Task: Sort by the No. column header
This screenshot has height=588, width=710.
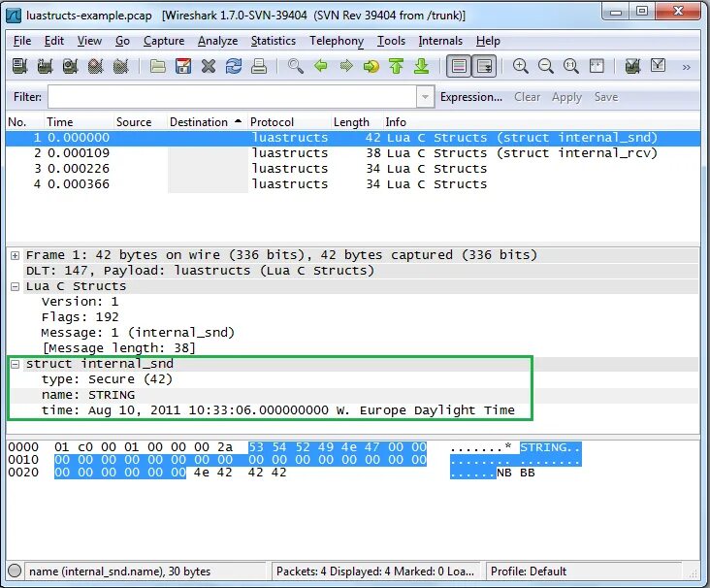Action: tap(25, 122)
